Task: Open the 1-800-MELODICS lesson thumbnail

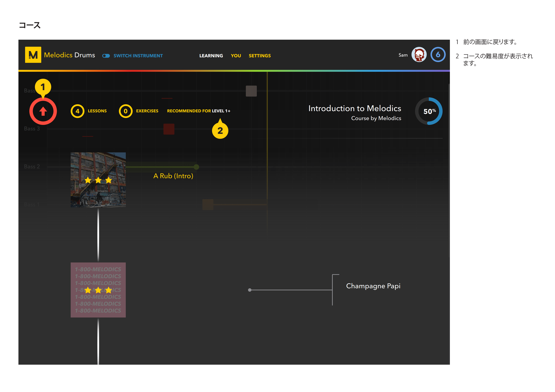Action: point(98,290)
